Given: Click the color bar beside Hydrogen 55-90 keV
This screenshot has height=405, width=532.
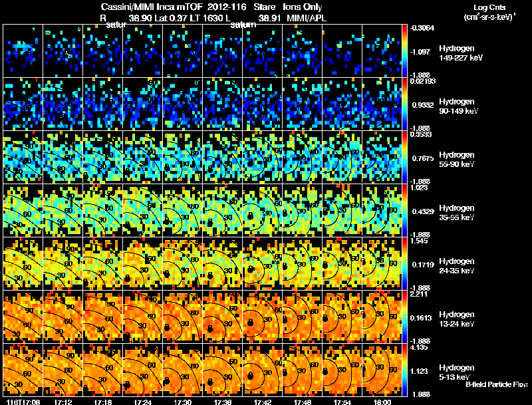Looking at the screenshot, I should (x=404, y=157).
